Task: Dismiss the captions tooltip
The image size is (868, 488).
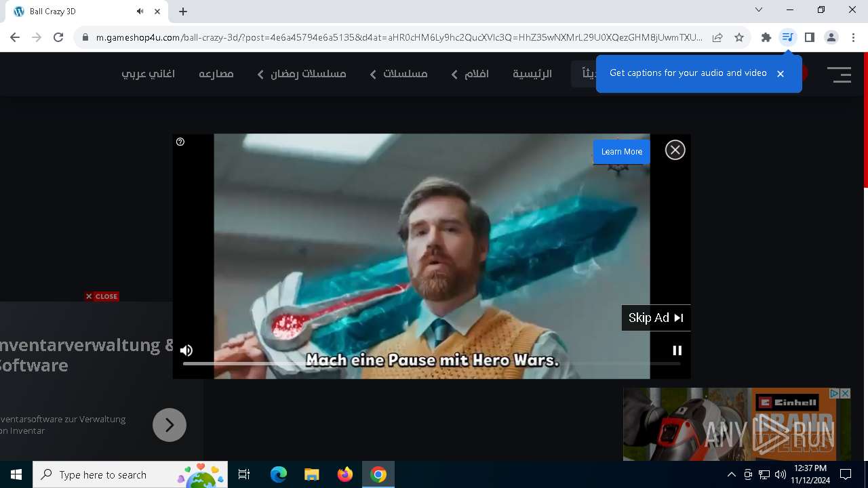Action: point(781,74)
